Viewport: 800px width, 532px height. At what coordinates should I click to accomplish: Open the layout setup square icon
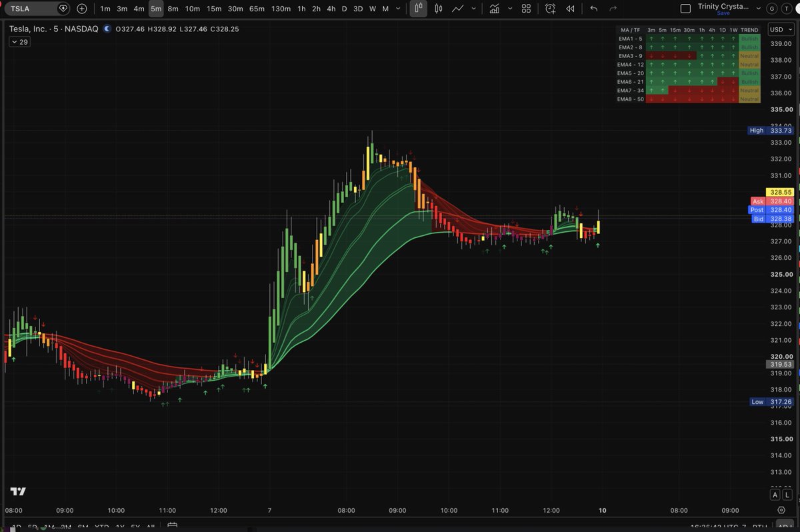coord(685,9)
